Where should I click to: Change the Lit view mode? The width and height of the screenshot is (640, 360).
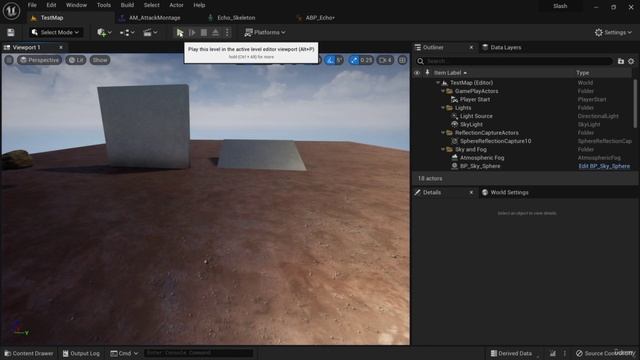point(76,60)
